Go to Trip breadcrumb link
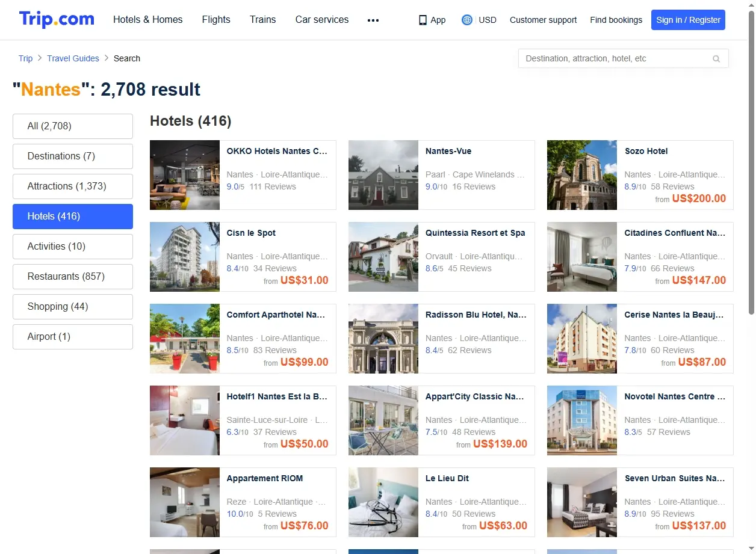The height and width of the screenshot is (554, 756). click(x=25, y=58)
